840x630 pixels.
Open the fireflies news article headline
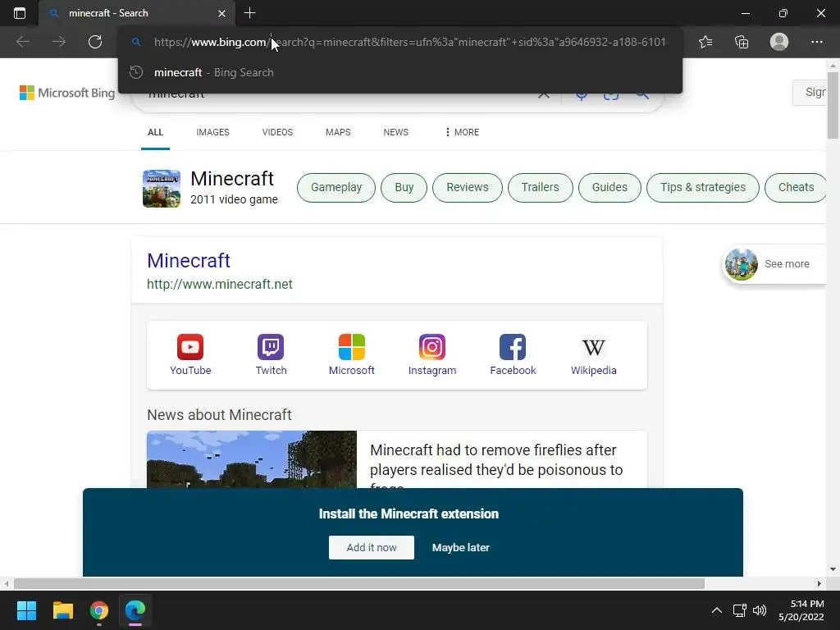[496, 464]
